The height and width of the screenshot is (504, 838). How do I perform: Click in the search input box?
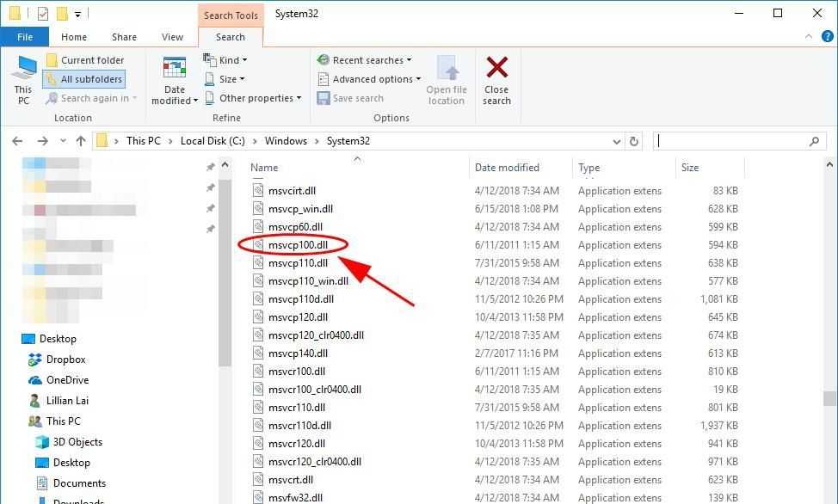[x=731, y=141]
